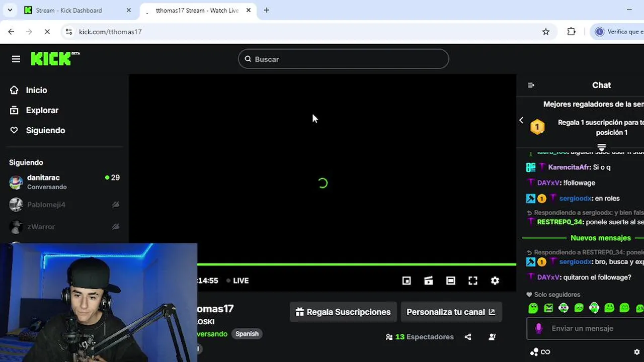Insert the first green blob emote
Viewport: 644px width, 362px height.
click(533, 308)
